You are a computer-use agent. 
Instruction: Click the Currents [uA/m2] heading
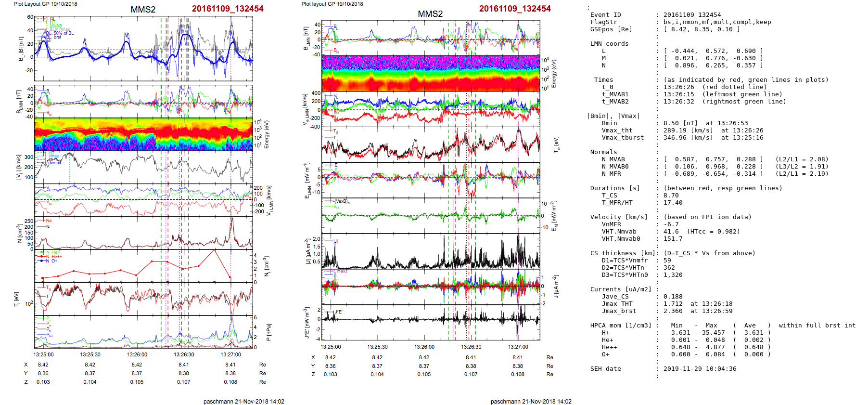(621, 289)
